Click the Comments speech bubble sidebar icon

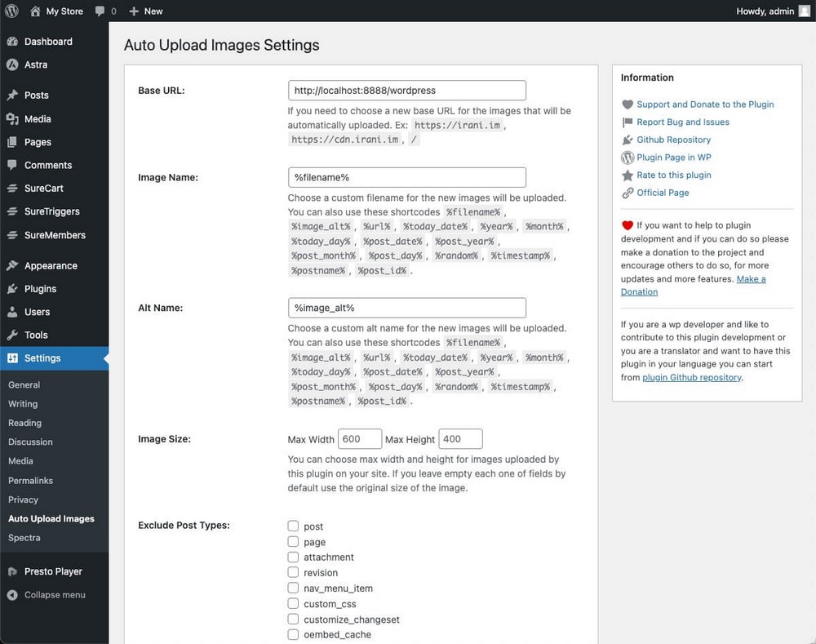[12, 165]
